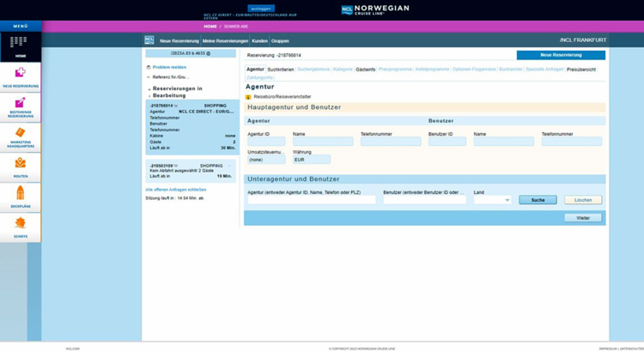Open Marketing Headquarters sidebar icon

(20, 132)
